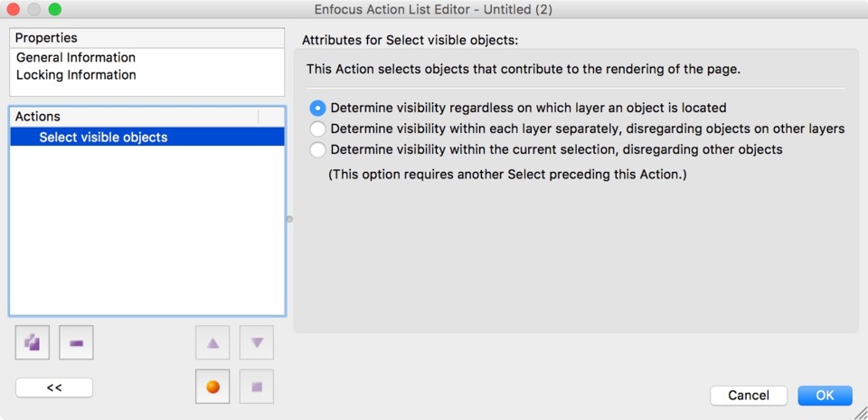Viewport: 868px width, 420px height.
Task: Click the split divider handle between panels
Action: tap(289, 219)
